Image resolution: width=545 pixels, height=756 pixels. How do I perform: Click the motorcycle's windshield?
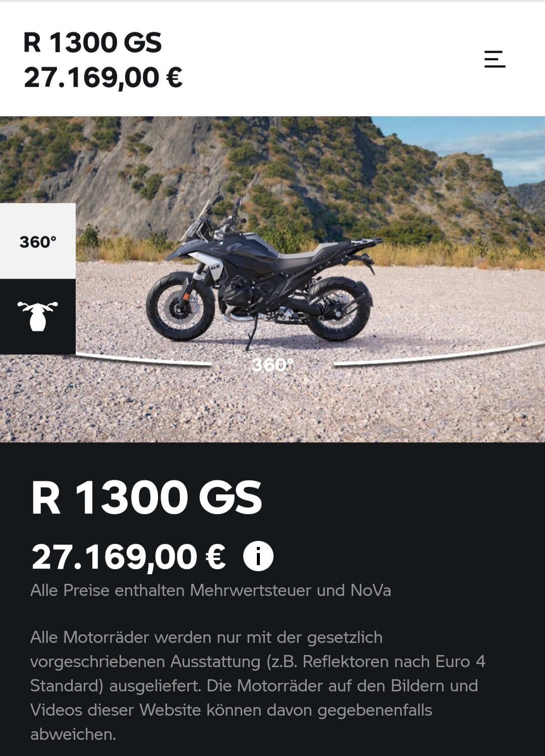(x=197, y=218)
